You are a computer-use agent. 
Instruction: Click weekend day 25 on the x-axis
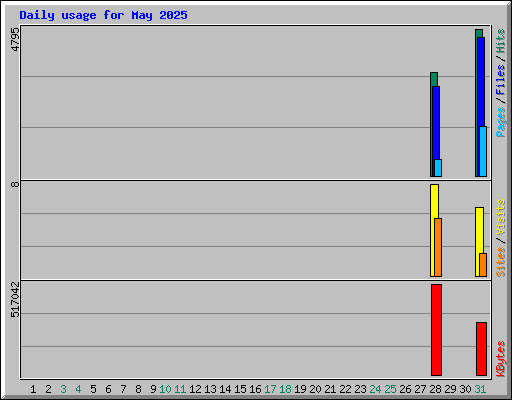pyautogui.click(x=390, y=389)
